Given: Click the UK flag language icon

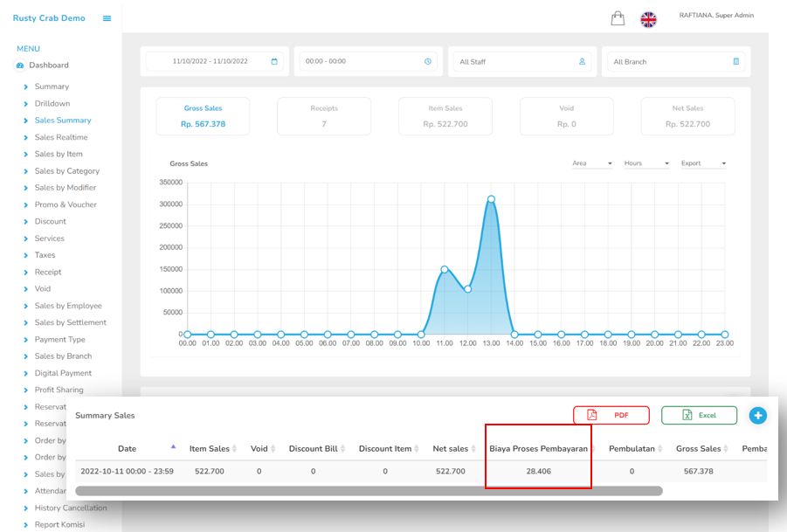Looking at the screenshot, I should (648, 19).
